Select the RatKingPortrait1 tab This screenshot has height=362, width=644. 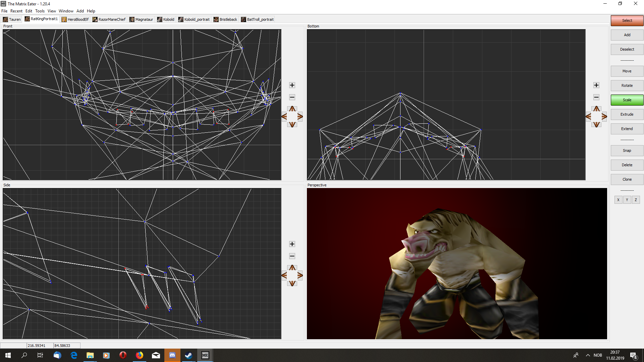[x=41, y=19]
